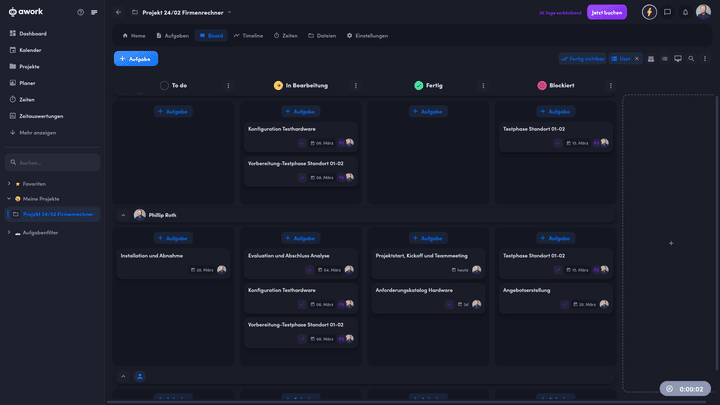Click the In Bearbeitung status icon
This screenshot has width=720, height=405.
(278, 85)
